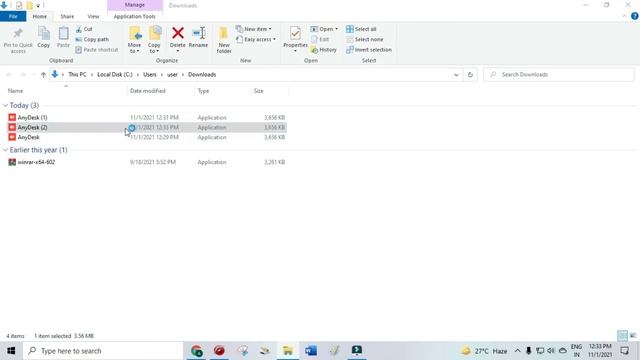
Task: Click the Edit command in ribbon
Action: 320,39
